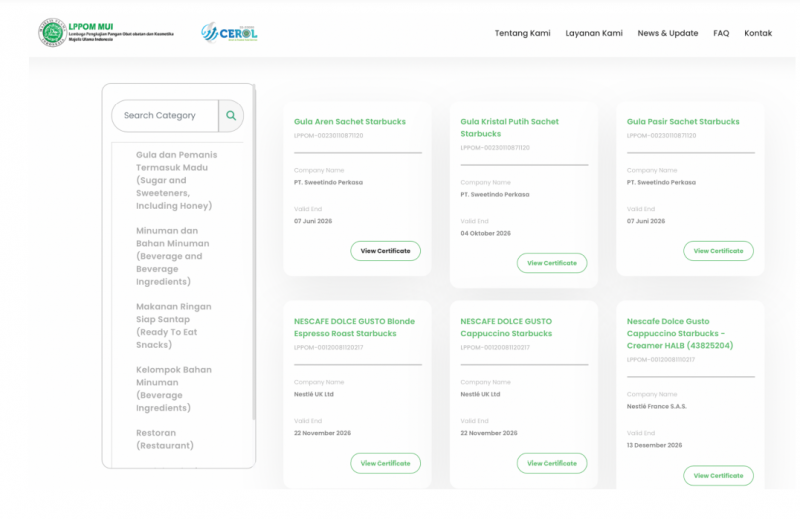Open the FAQ page

(721, 33)
